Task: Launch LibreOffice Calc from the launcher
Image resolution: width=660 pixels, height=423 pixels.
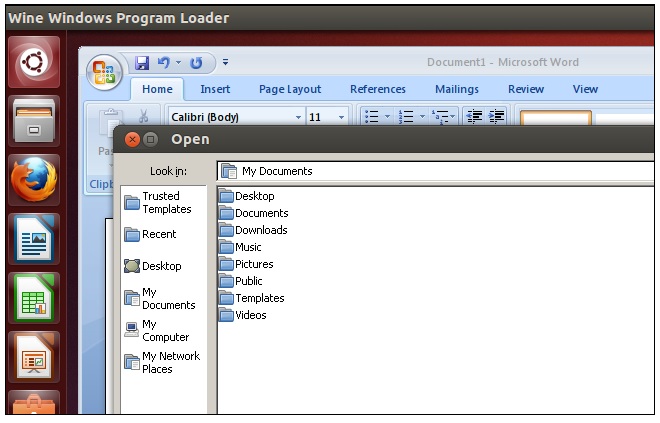Action: [x=34, y=298]
